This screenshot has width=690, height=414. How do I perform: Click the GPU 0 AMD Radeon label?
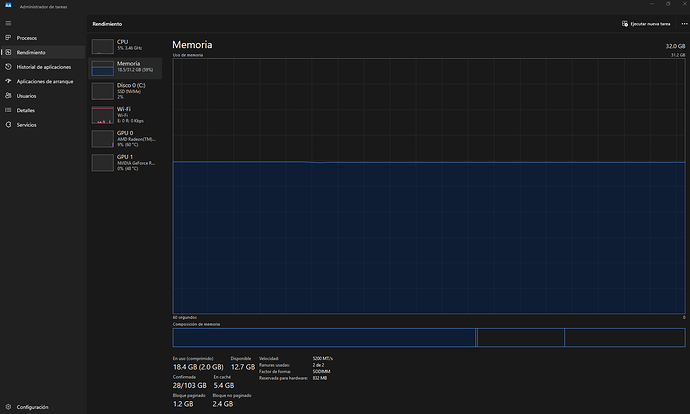[136, 139]
